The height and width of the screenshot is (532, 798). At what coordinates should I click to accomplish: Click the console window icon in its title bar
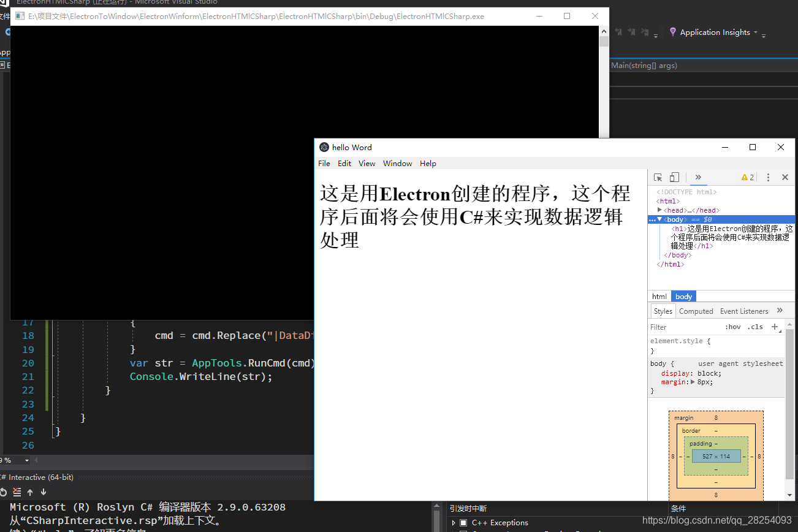(20, 16)
